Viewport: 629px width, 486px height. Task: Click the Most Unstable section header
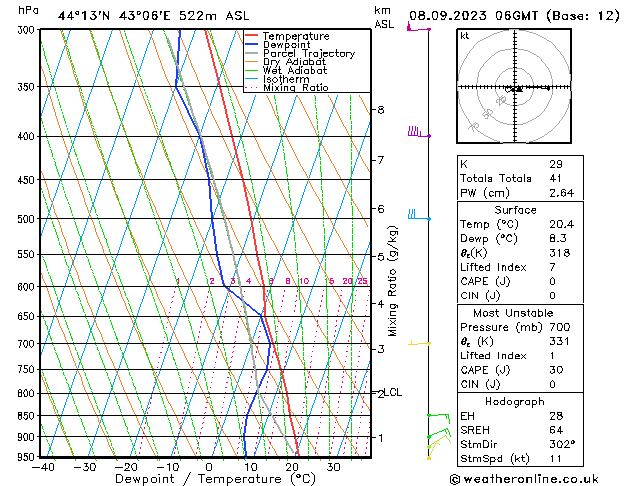[x=513, y=313]
